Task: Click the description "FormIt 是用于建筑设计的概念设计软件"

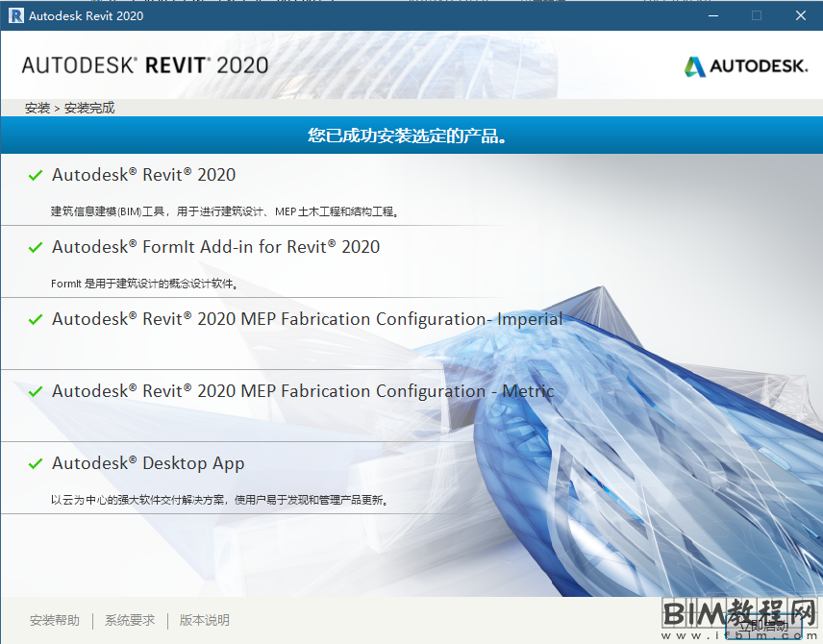Action: [x=145, y=284]
